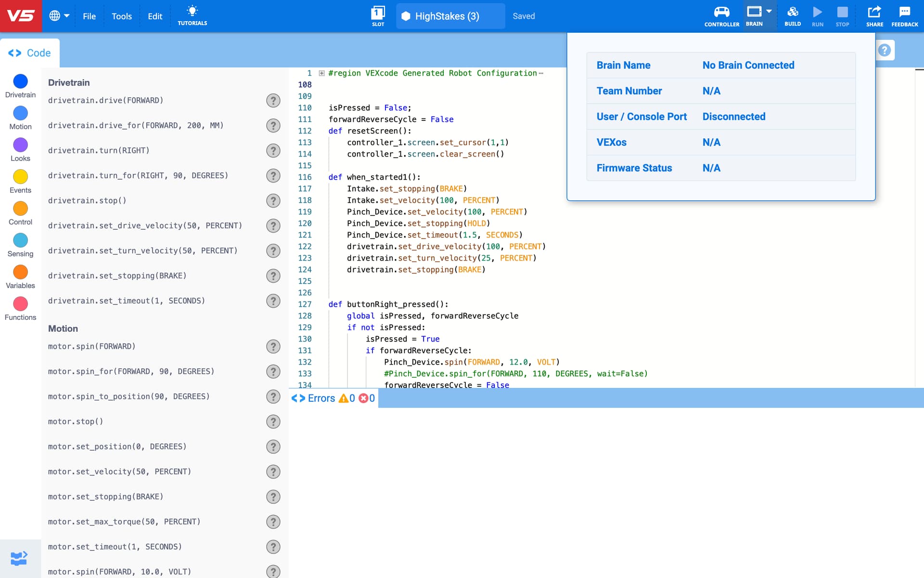Jump to Variables category circle

click(x=20, y=272)
